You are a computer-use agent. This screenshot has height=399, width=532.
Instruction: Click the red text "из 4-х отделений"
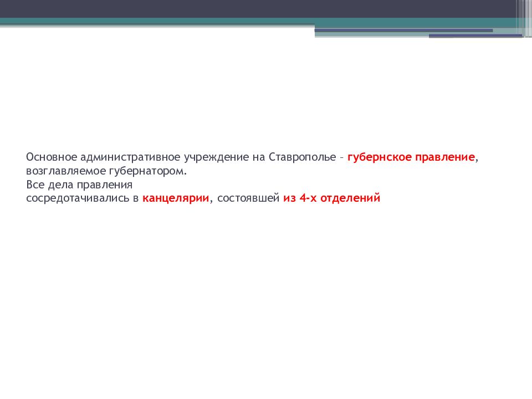click(331, 198)
